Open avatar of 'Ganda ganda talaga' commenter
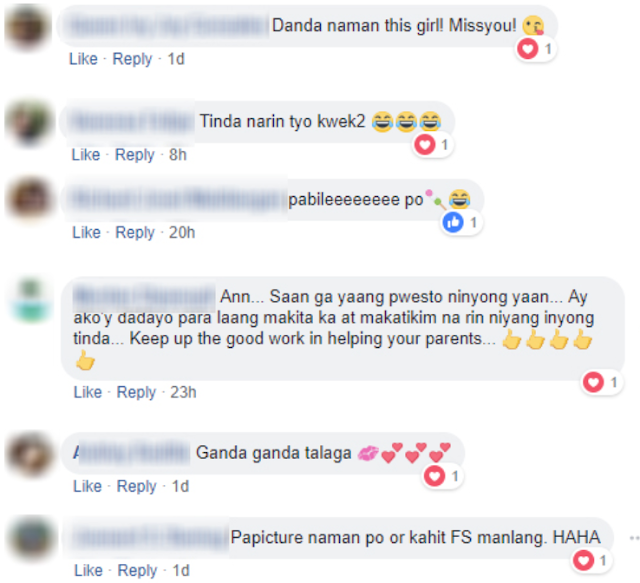 click(30, 454)
